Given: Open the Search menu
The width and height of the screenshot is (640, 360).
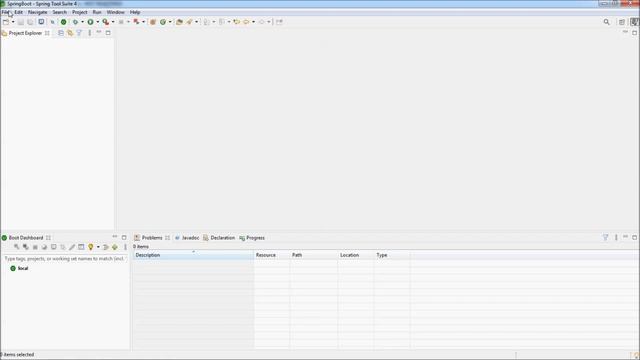Looking at the screenshot, I should 60,12.
